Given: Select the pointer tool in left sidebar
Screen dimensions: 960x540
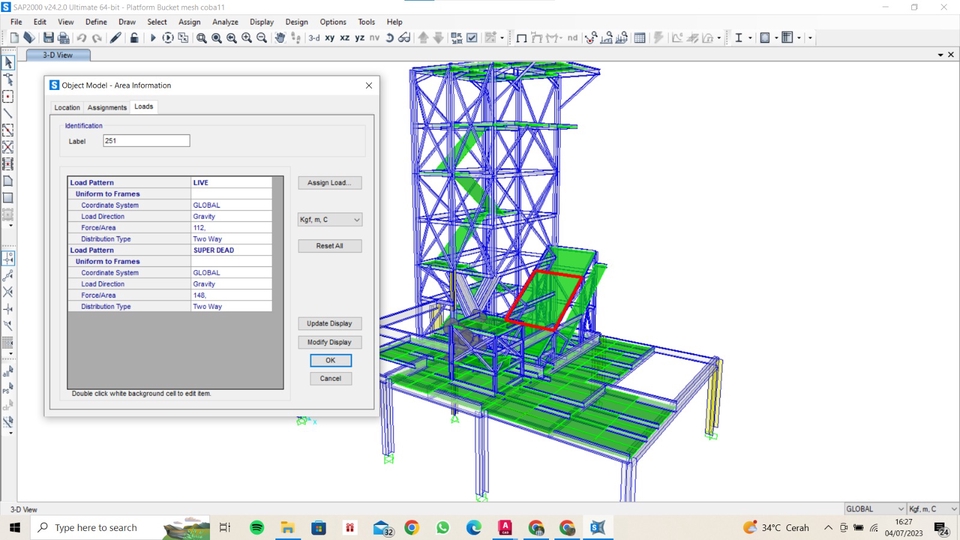Looking at the screenshot, I should pyautogui.click(x=8, y=63).
